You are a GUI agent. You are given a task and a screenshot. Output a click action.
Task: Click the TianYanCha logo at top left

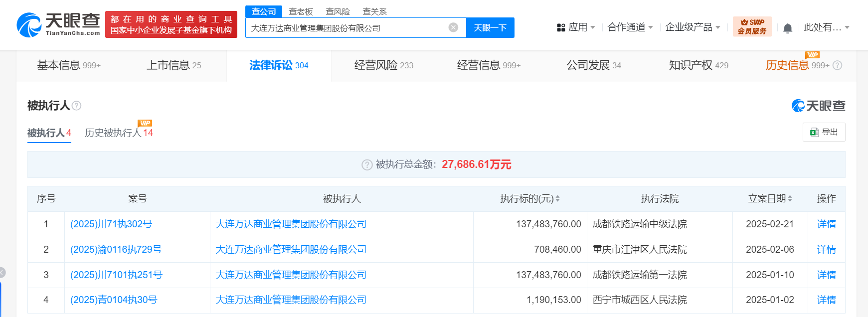[58, 24]
